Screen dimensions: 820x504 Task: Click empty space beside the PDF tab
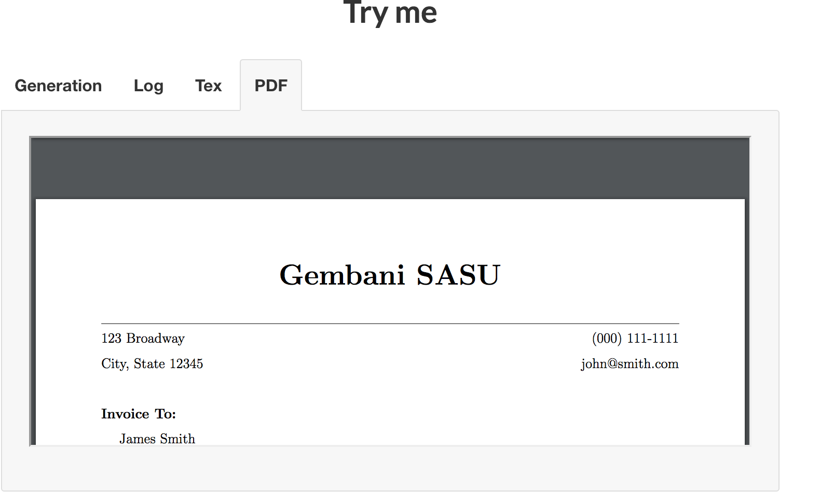[540, 86]
